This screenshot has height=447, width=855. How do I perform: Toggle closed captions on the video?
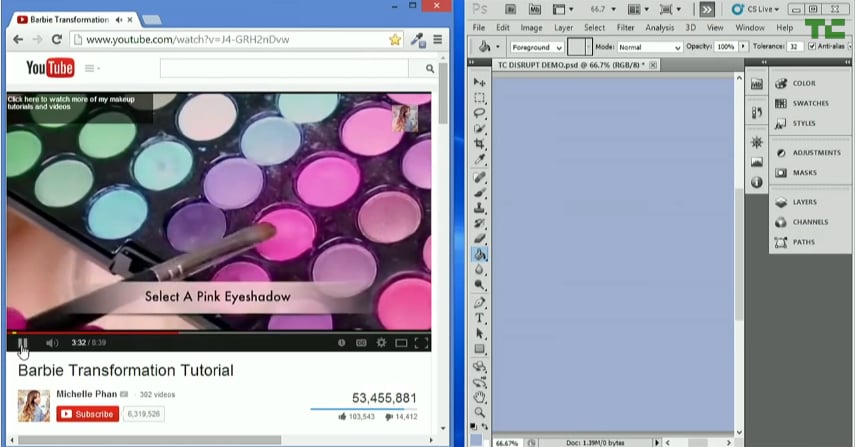[x=361, y=342]
